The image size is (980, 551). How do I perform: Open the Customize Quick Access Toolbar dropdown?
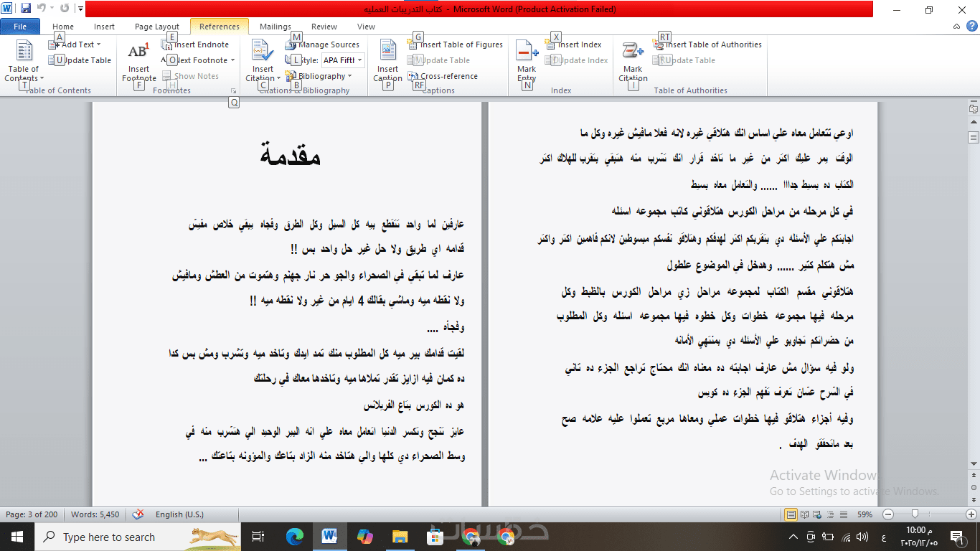pos(80,9)
